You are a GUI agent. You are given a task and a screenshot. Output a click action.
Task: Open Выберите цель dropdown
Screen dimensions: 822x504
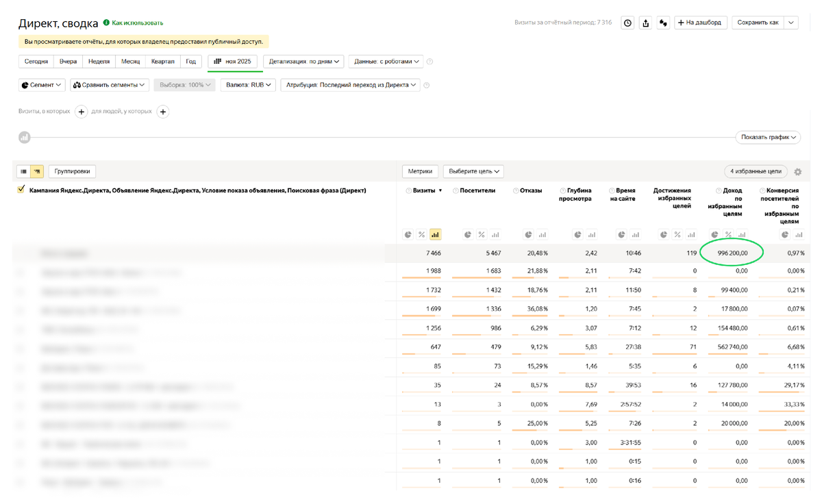(473, 171)
